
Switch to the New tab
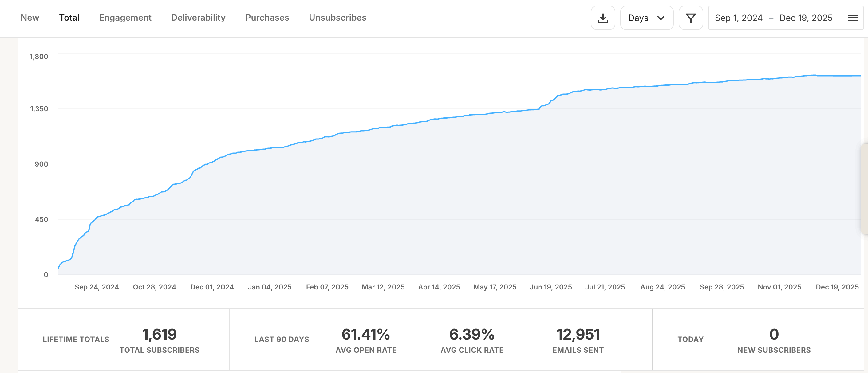[x=30, y=18]
